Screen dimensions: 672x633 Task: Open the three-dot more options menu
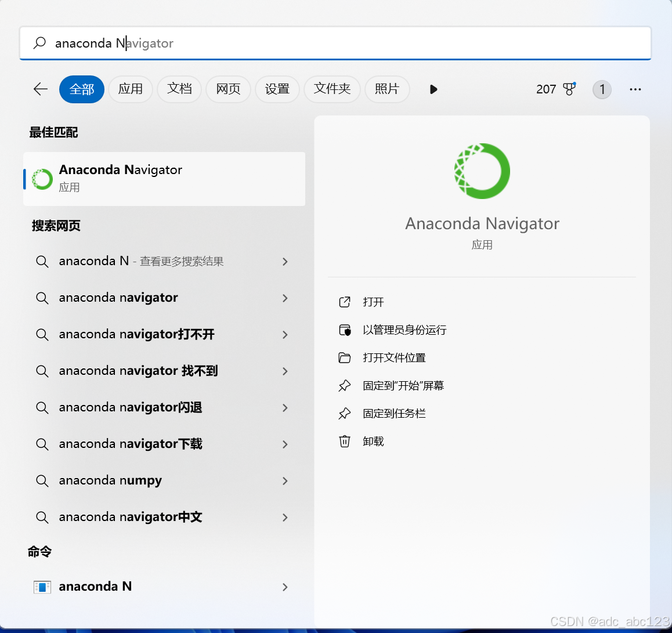click(x=635, y=89)
